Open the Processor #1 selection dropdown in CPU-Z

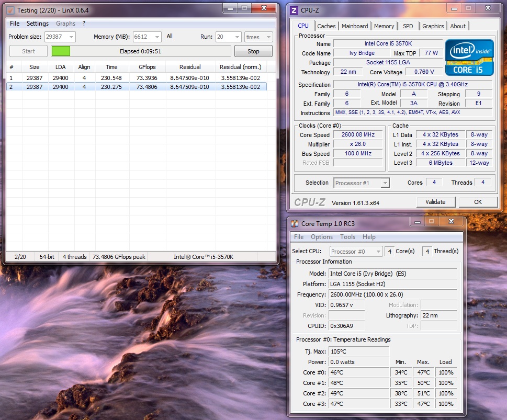[x=385, y=183]
